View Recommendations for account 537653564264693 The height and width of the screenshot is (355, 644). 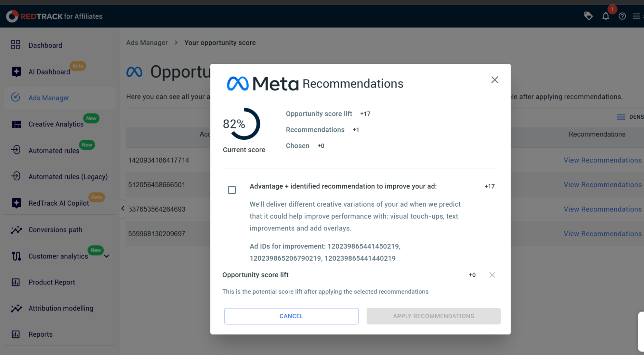coord(602,209)
